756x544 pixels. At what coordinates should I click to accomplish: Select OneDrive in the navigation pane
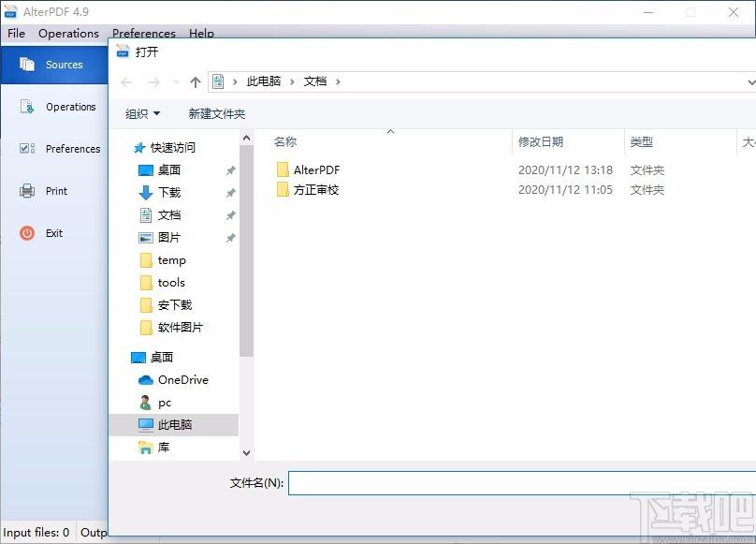(183, 380)
